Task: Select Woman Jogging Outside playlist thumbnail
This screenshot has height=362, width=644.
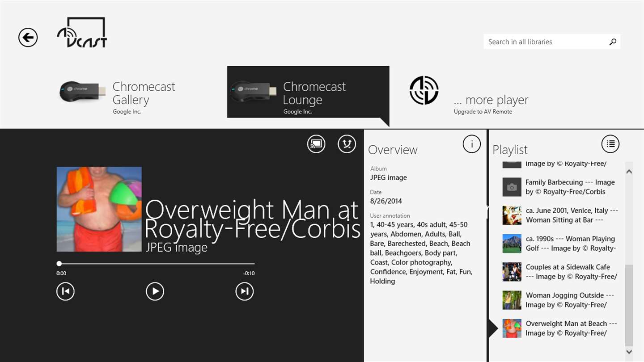Action: click(x=512, y=300)
